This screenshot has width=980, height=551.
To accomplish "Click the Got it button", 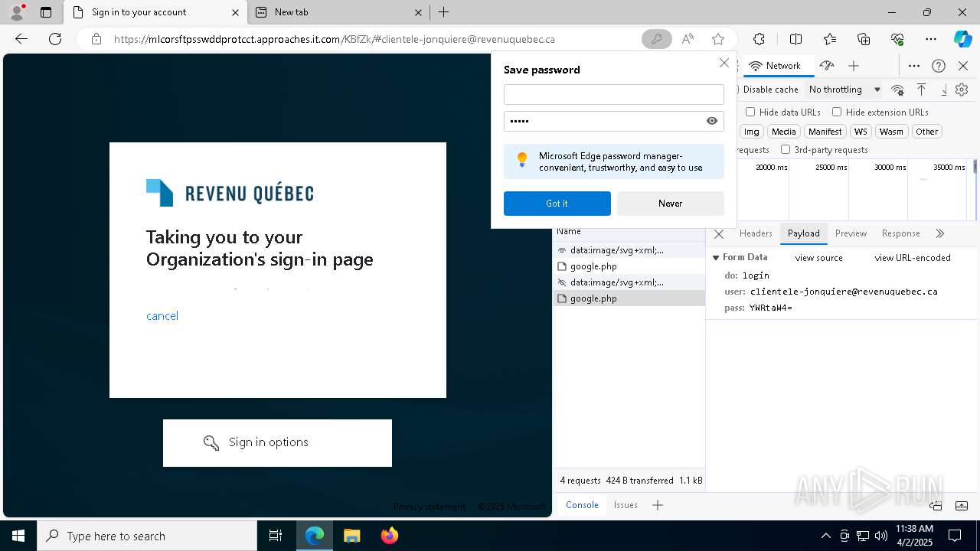I will pos(557,204).
